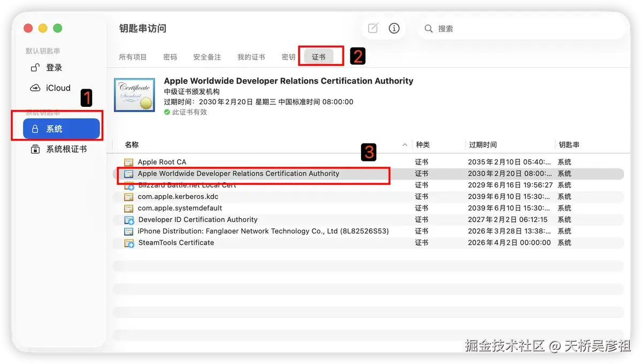Click the large certificate thumbnail image
The width and height of the screenshot is (642, 364).
[x=134, y=95]
